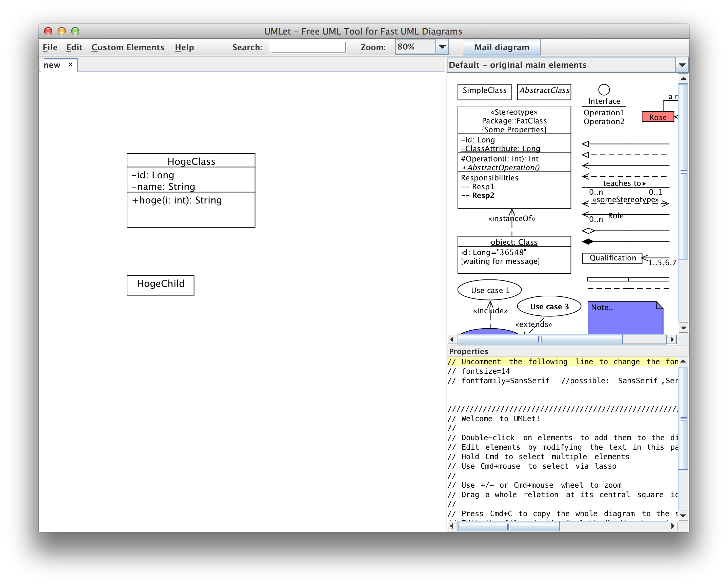The width and height of the screenshot is (728, 586).
Task: Click Properties horizontal scrollbar left arrow
Action: (x=452, y=526)
